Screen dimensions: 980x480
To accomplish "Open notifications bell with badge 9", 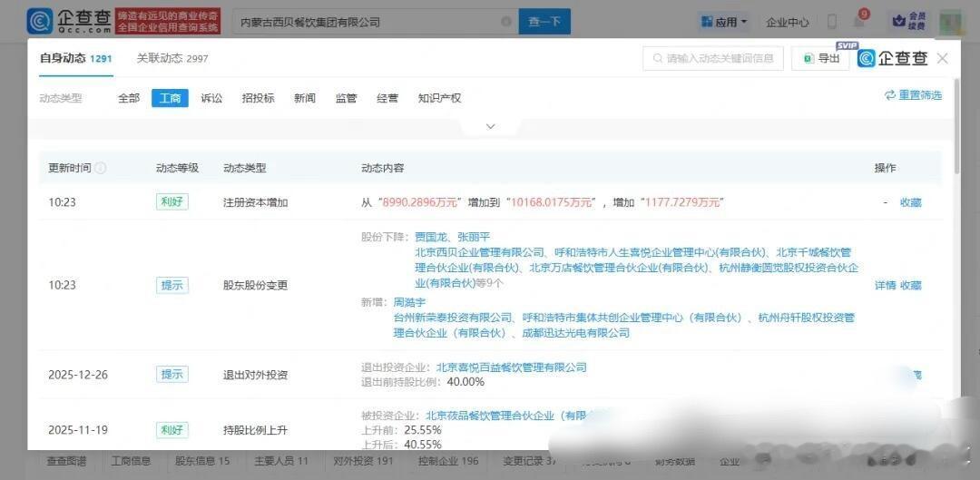I will pyautogui.click(x=860, y=21).
